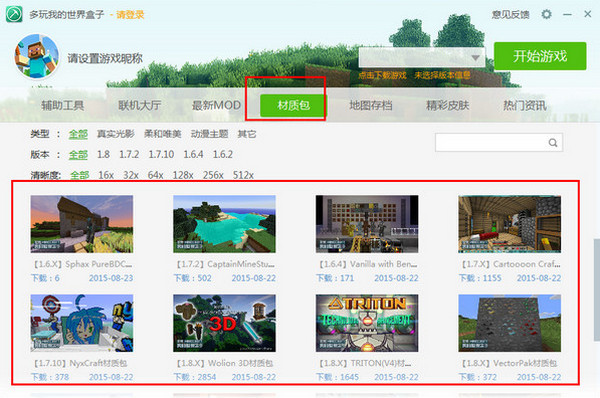Open the 意见反馈 feedback link
The height and width of the screenshot is (398, 600).
click(510, 15)
